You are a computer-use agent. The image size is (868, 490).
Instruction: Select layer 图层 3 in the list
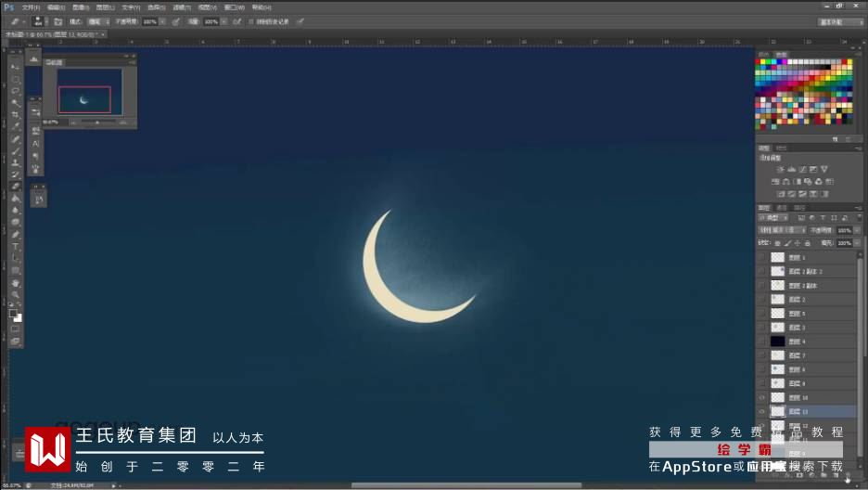click(807, 328)
